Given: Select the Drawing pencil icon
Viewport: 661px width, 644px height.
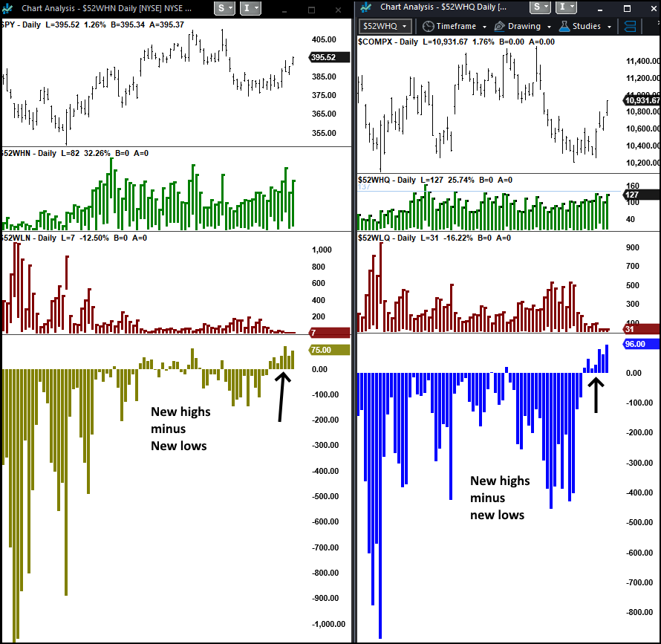Looking at the screenshot, I should [499, 26].
